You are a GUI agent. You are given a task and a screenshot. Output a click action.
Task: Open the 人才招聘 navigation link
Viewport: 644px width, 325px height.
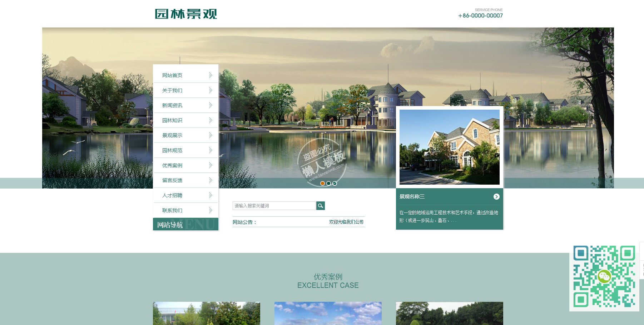172,195
